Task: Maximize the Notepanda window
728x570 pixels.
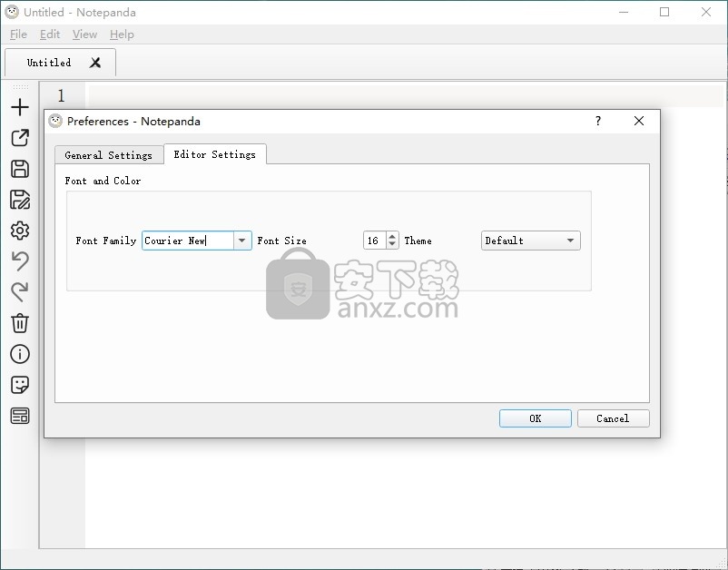Action: coord(664,12)
